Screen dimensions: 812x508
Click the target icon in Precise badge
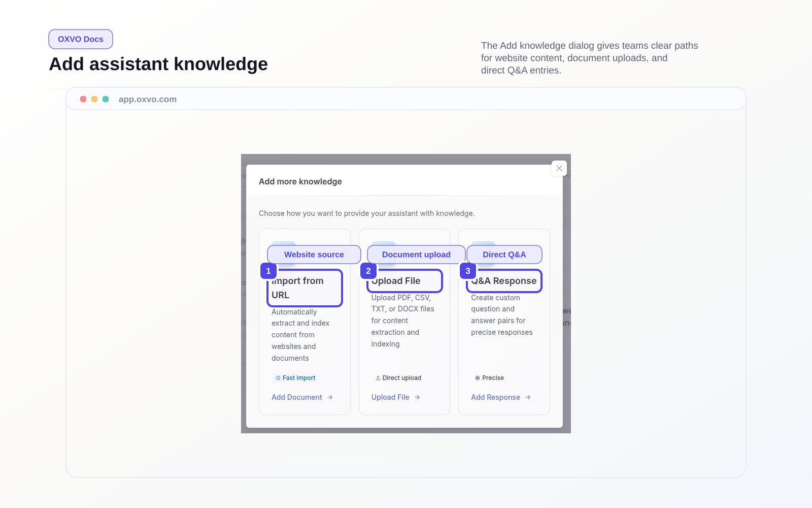[x=478, y=378]
